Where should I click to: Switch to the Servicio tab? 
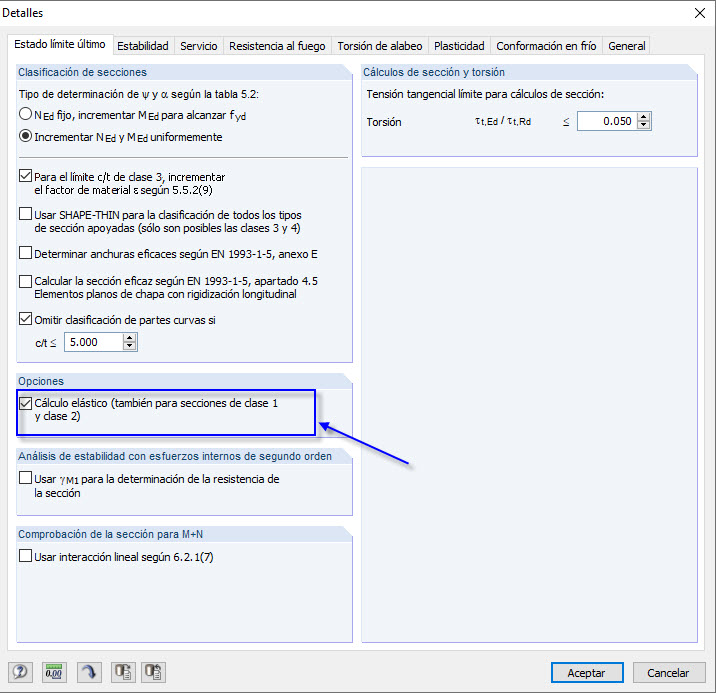click(199, 46)
